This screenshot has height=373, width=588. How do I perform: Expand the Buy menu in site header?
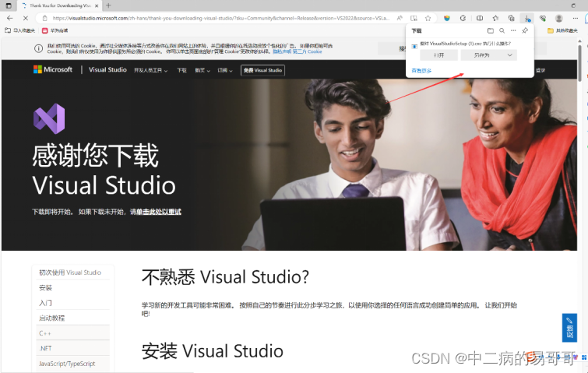(x=202, y=71)
